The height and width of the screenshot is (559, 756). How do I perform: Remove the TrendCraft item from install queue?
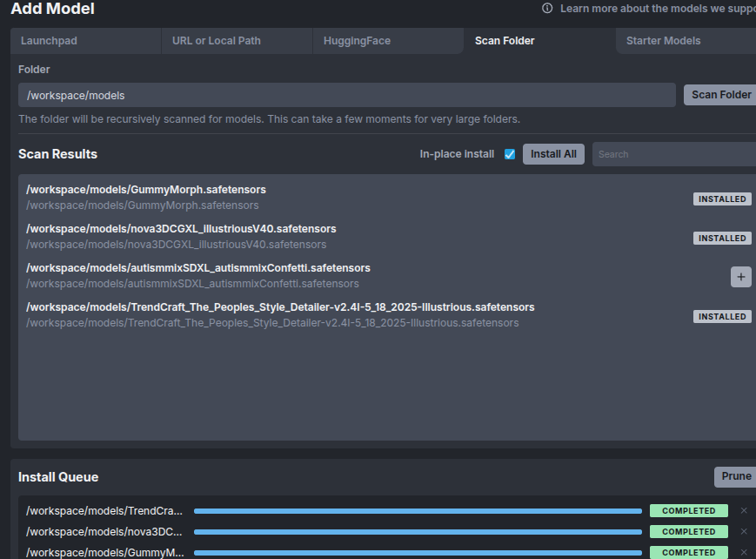(x=743, y=511)
